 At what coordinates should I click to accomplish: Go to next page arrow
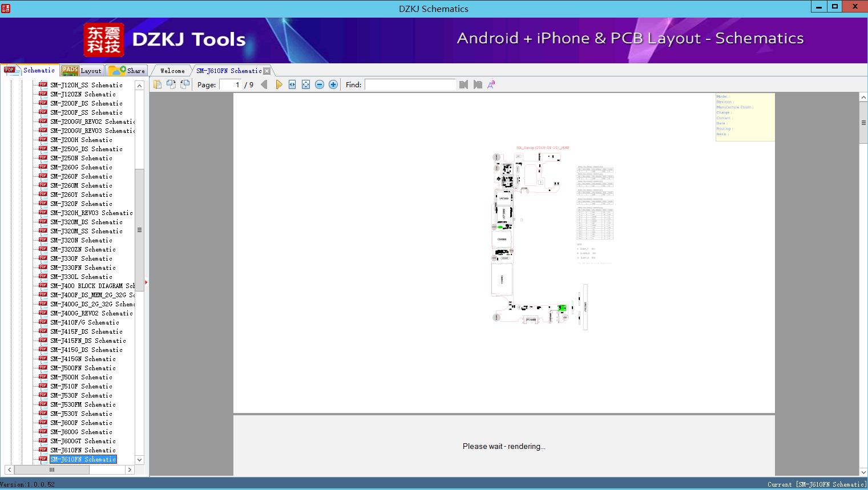click(278, 84)
